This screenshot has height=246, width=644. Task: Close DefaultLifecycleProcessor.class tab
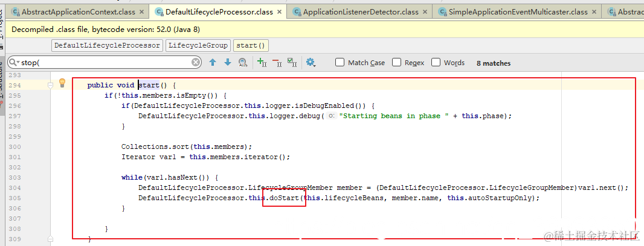point(280,12)
